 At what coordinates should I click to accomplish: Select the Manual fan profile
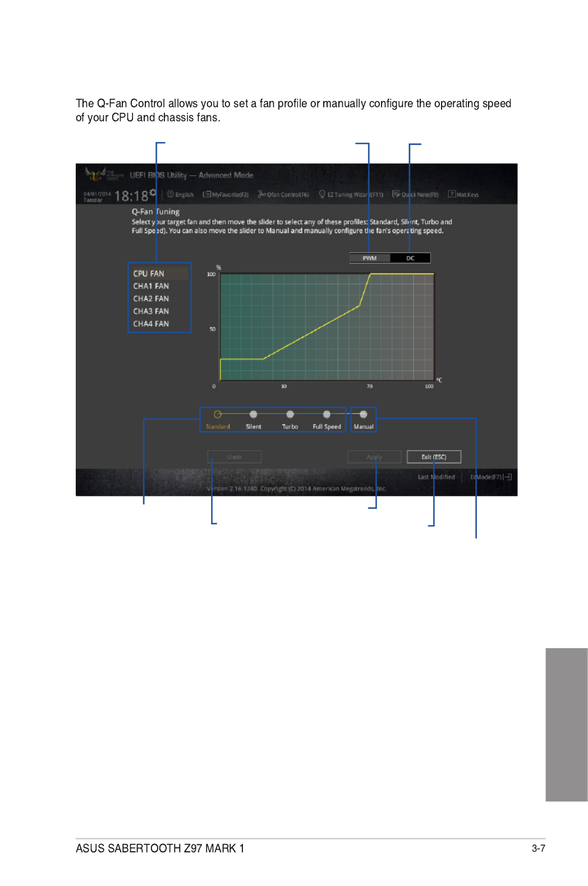pyautogui.click(x=364, y=415)
